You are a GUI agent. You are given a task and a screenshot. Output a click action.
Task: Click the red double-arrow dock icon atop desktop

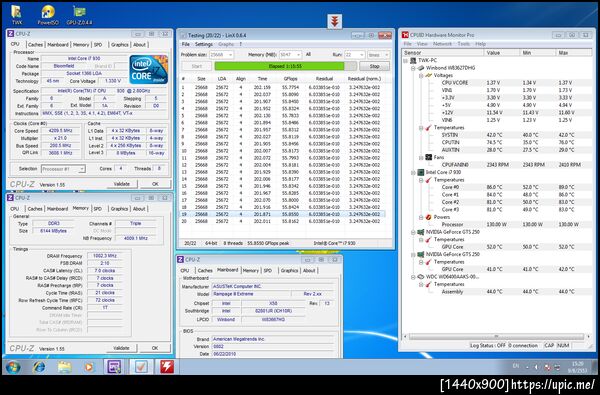click(x=334, y=22)
